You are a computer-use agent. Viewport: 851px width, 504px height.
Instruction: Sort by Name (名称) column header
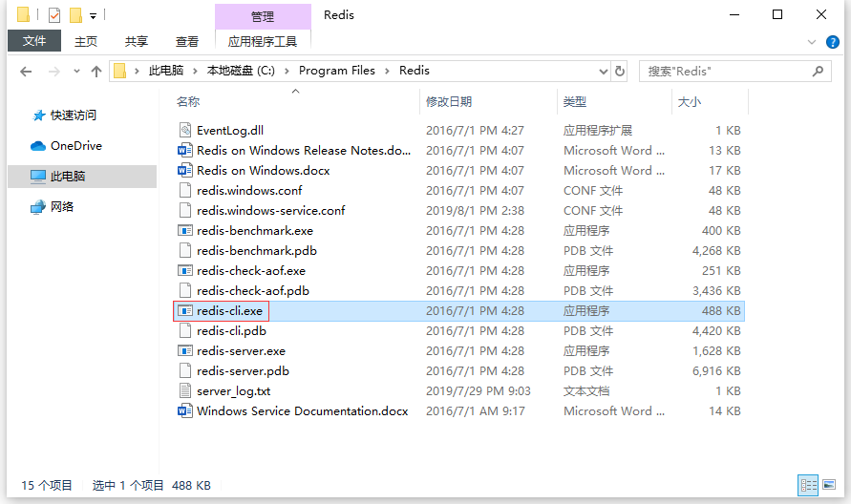point(188,101)
